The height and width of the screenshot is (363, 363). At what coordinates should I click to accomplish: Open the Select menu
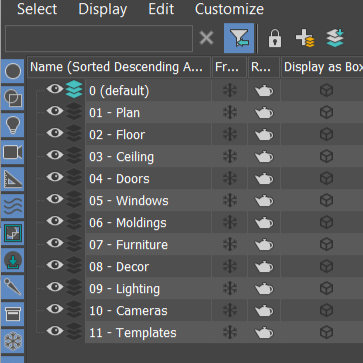pos(37,9)
